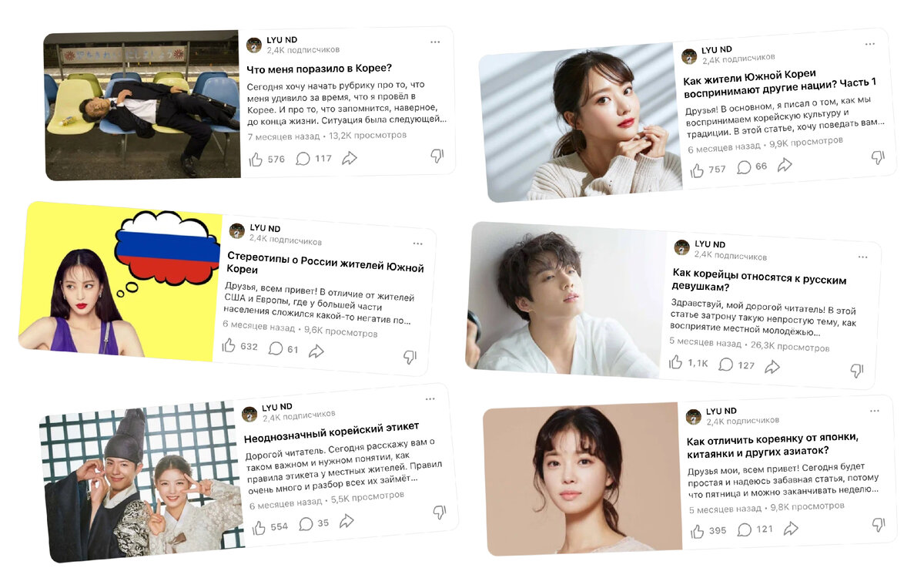Open thumbnail with the Russian flag thought bubble
Viewport: 924px width, 578px height.
click(121, 283)
